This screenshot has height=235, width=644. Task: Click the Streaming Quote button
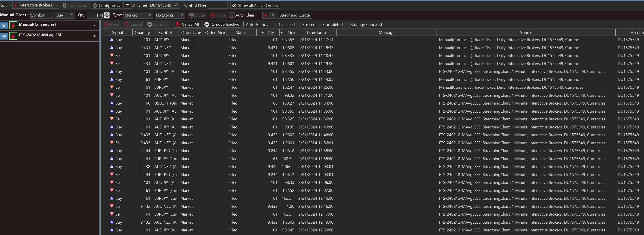tap(294, 15)
